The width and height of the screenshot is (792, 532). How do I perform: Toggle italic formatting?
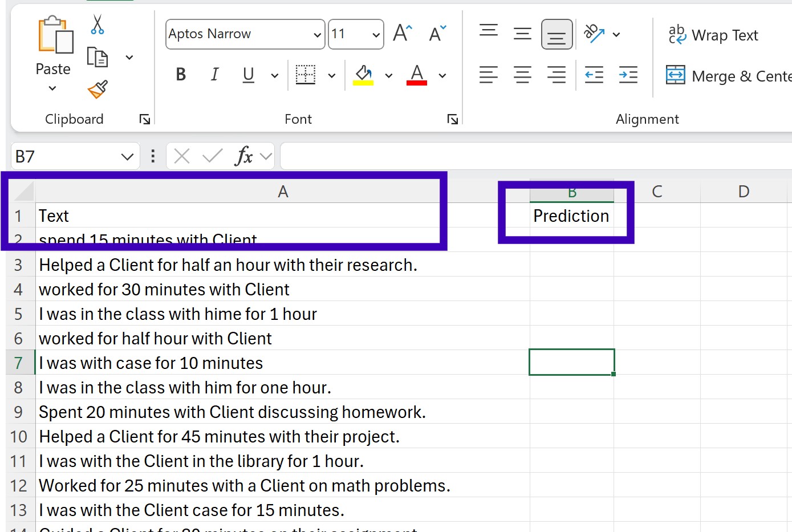pyautogui.click(x=214, y=74)
